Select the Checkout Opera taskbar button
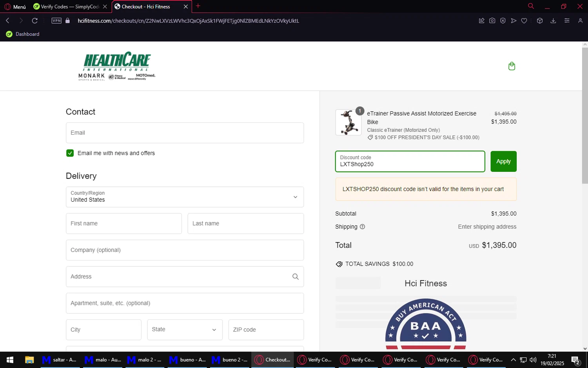This screenshot has height=368, width=588. tap(272, 360)
